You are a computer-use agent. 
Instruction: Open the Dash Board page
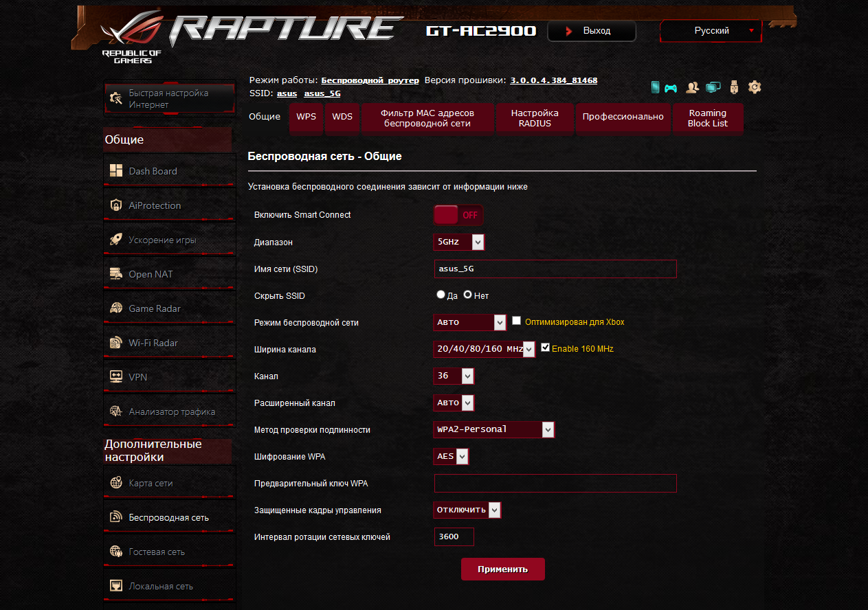[x=168, y=172]
